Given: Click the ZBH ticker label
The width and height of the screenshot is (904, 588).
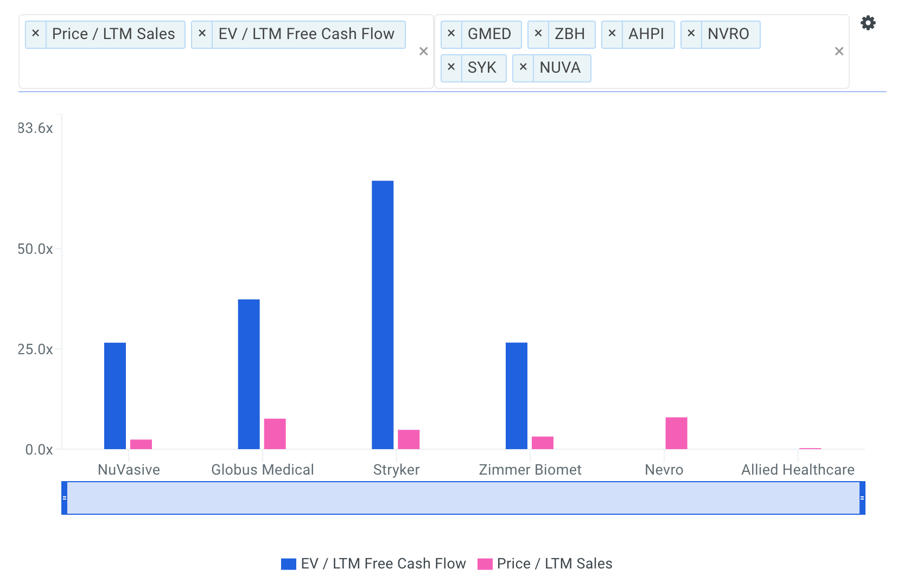Looking at the screenshot, I should 570,34.
